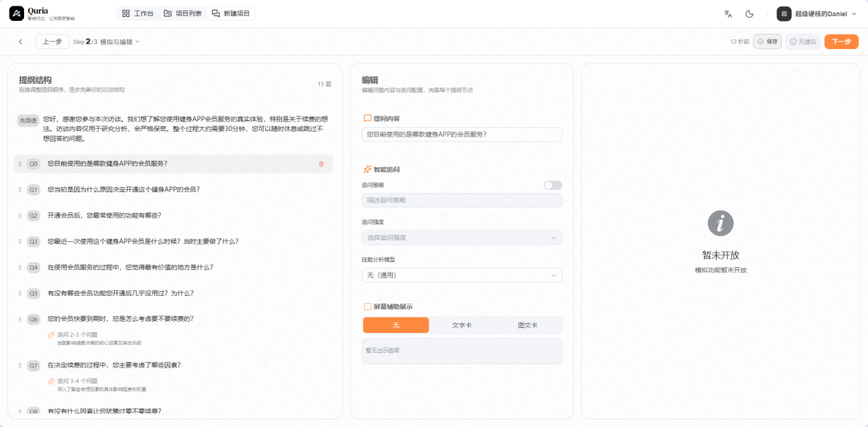Viewport: 868px width, 427px height.
Task: Expand the Step 2/3 模拟与编辑 dropdown
Action: (x=106, y=42)
